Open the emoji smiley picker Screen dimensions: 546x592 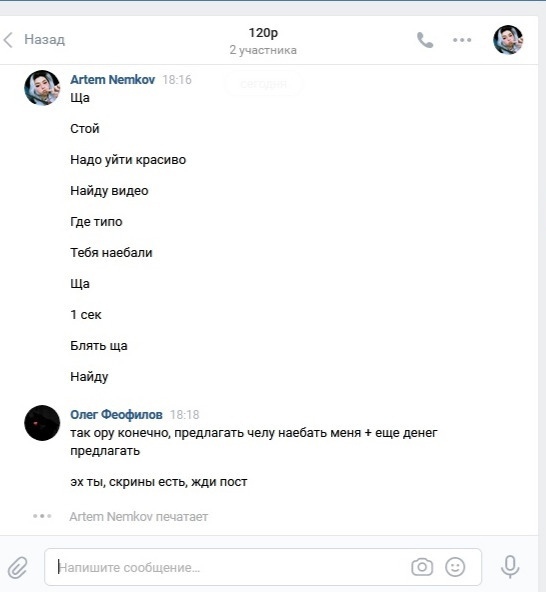pos(455,567)
